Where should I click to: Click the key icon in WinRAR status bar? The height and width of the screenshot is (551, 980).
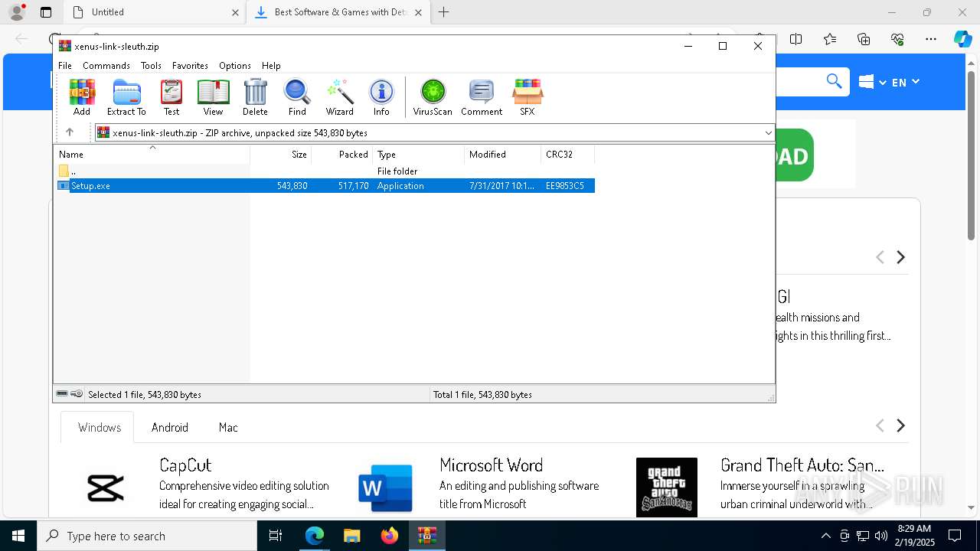[x=77, y=394]
